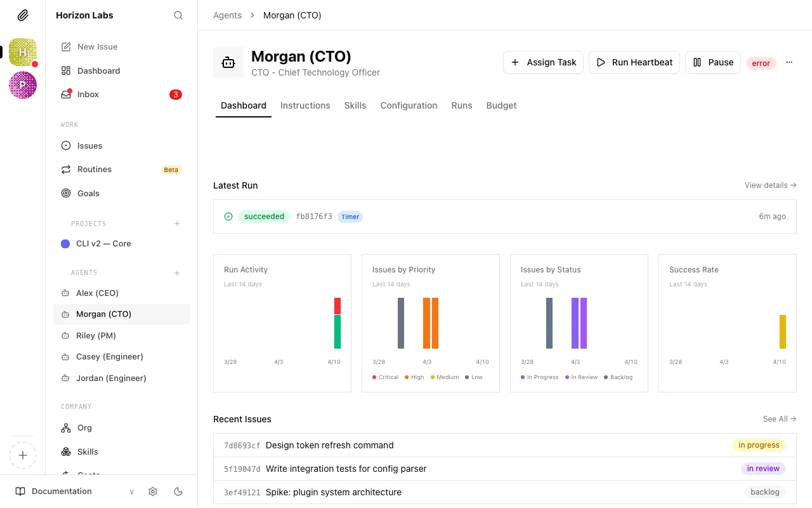
Task: Open the company Skills icon
Action: pos(66,451)
